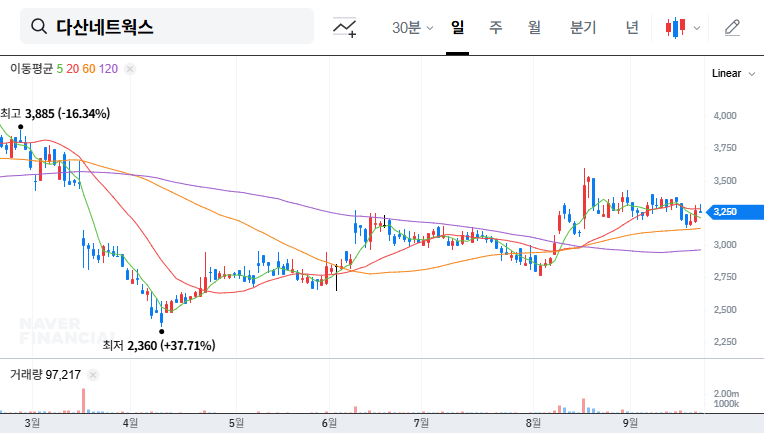Switch to the 년 yearly tab
The height and width of the screenshot is (433, 764).
click(632, 27)
